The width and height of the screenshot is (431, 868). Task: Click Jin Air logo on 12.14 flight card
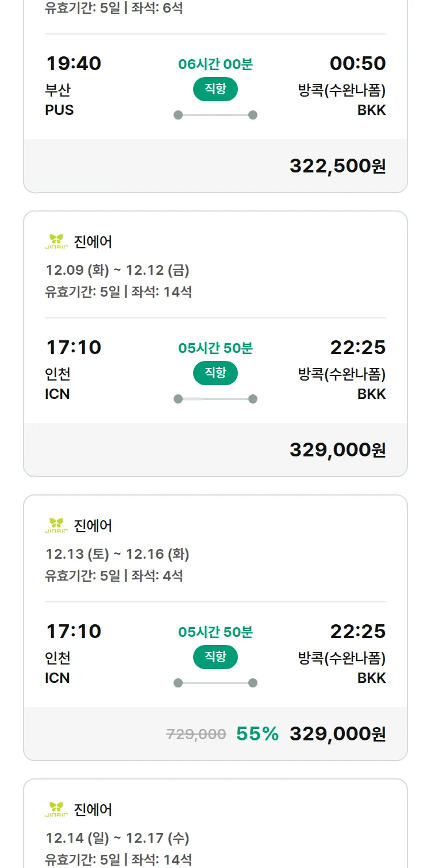click(56, 810)
